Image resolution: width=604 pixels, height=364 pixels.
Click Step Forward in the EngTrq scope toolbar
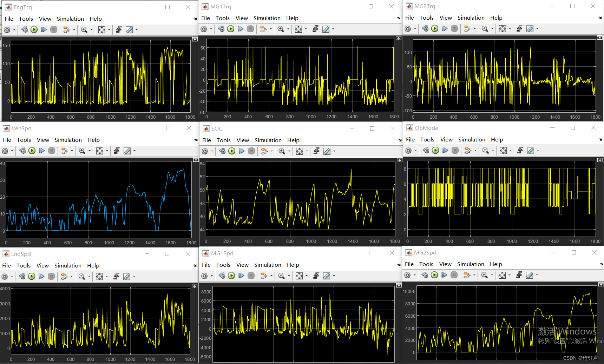coord(44,30)
